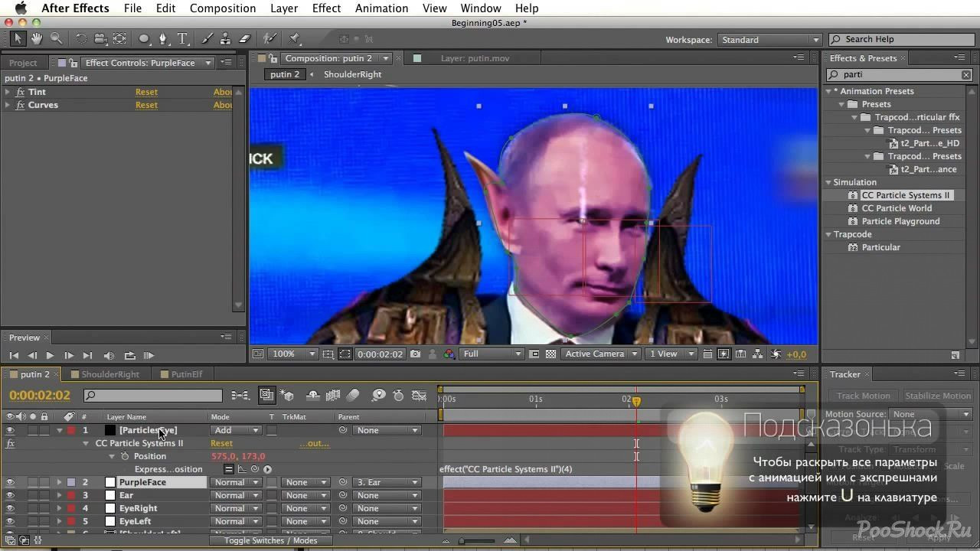Pick the Clone Stamp tool

click(x=225, y=37)
